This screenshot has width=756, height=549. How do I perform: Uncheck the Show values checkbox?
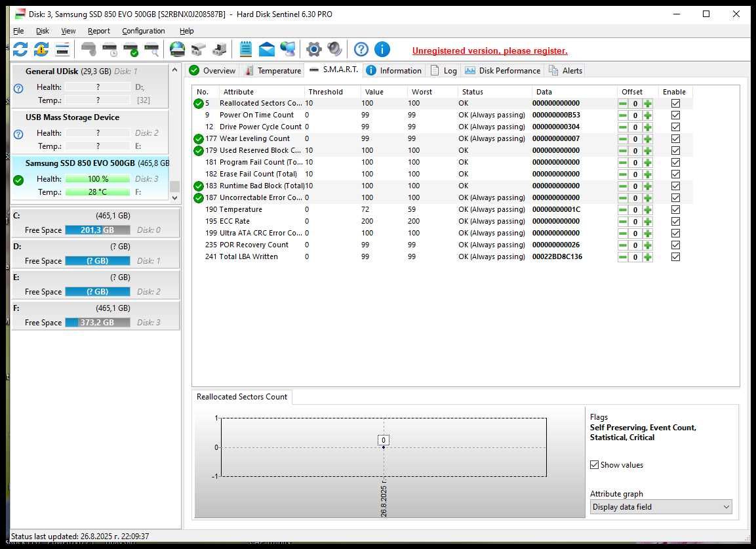click(595, 464)
